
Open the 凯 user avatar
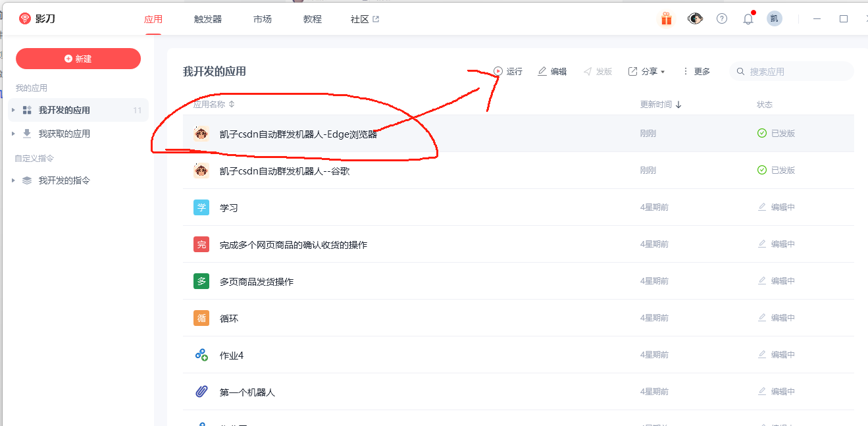pos(775,18)
